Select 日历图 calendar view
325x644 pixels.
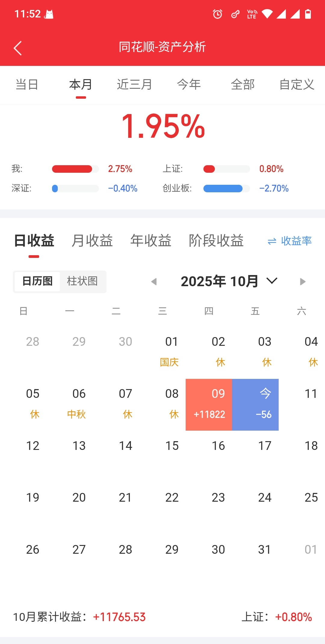click(37, 281)
